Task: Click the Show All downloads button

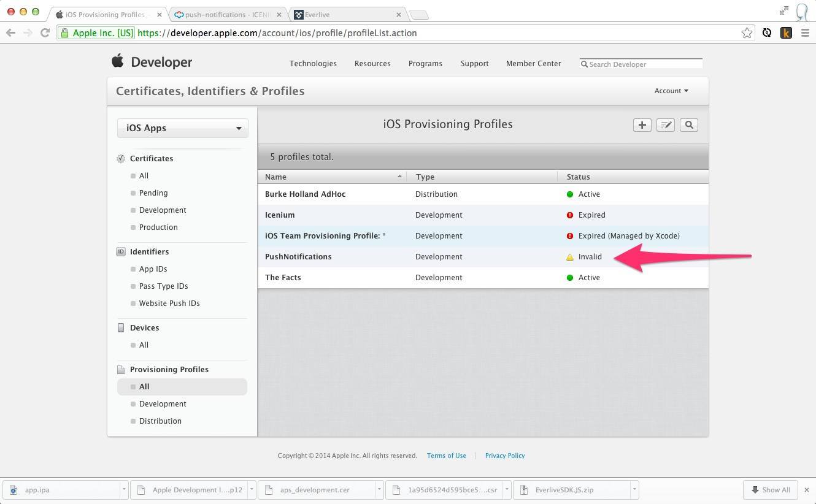Action: [770, 490]
